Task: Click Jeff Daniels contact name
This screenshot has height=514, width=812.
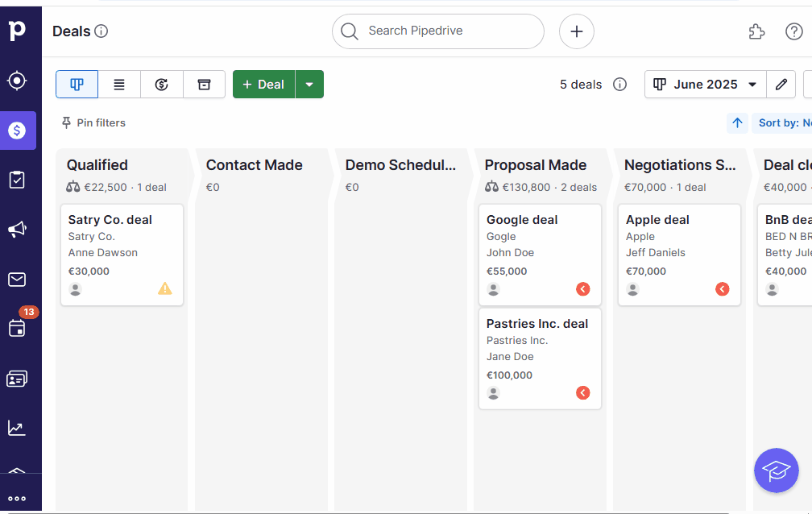Action: coord(655,253)
